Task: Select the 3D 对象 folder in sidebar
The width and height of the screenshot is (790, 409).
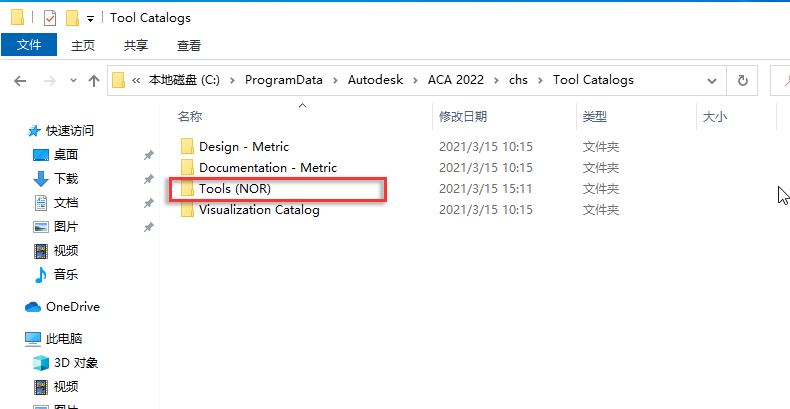Action: coord(76,363)
